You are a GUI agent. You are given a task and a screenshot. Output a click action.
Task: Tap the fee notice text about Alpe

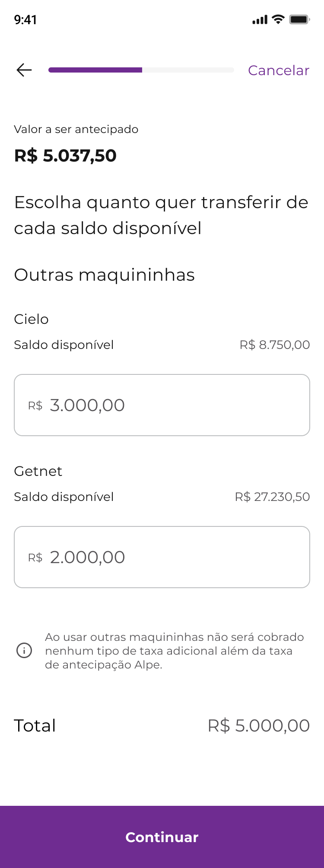point(175,650)
